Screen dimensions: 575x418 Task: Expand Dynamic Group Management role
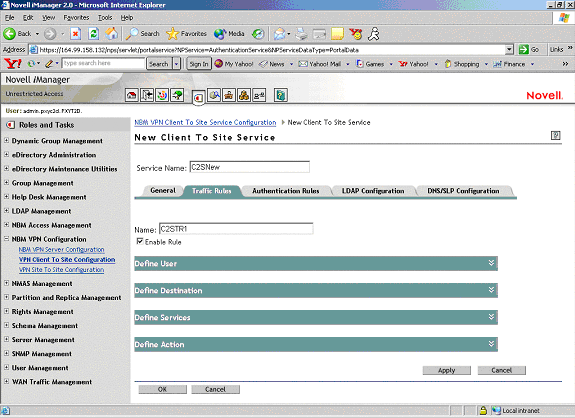coord(6,140)
